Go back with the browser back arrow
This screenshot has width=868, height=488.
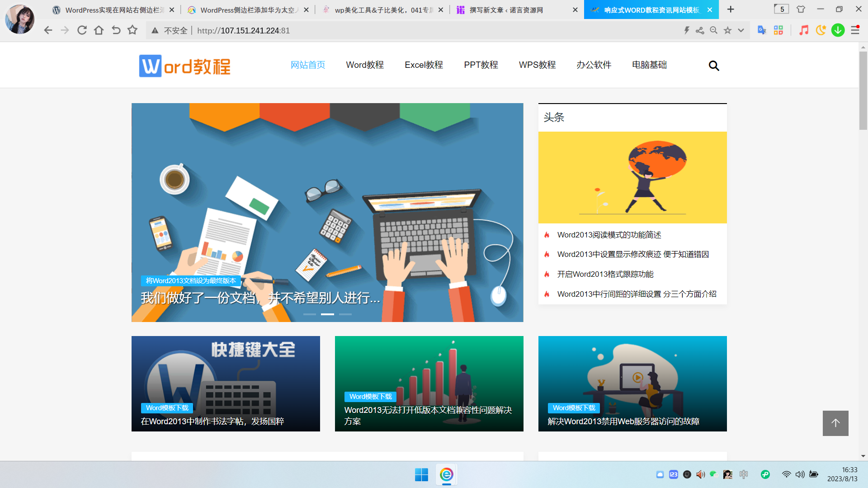(48, 30)
